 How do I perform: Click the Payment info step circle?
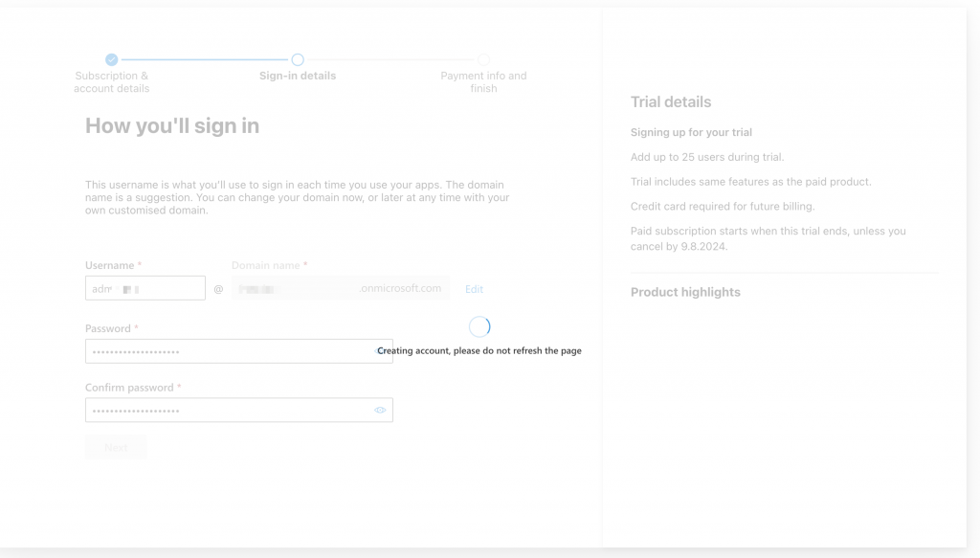pyautogui.click(x=483, y=59)
